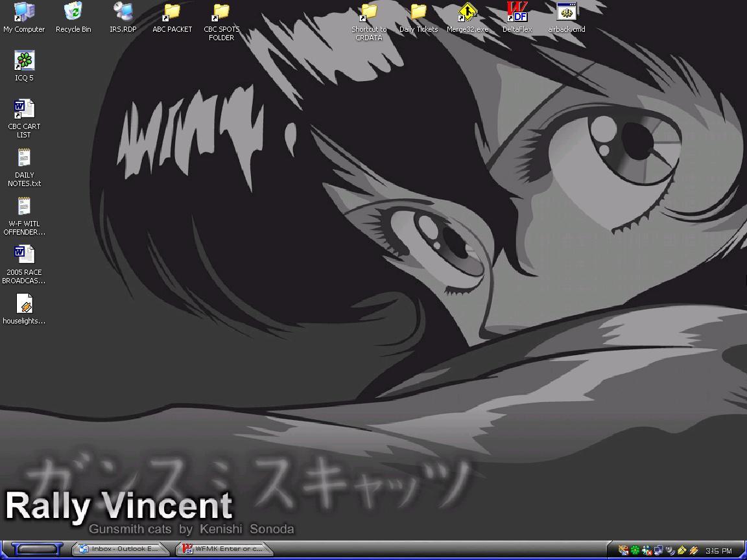This screenshot has height=560, width=747.
Task: Select the airback.cmd script icon
Action: (x=566, y=12)
